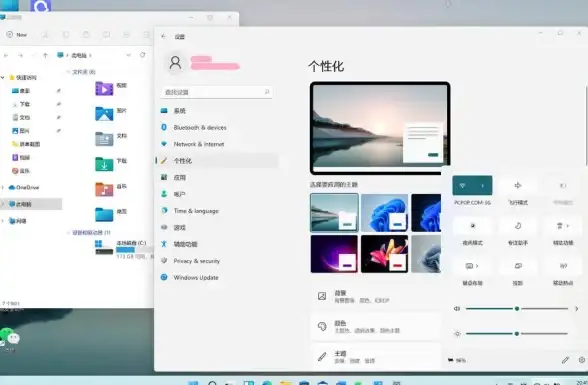Collapse the 文件夹 (Folders) group header

68,72
